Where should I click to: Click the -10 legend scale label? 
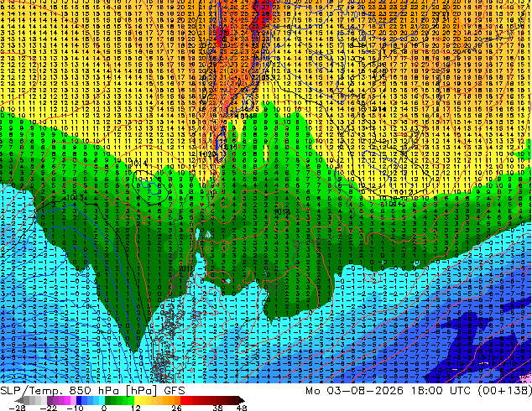pyautogui.click(x=75, y=408)
